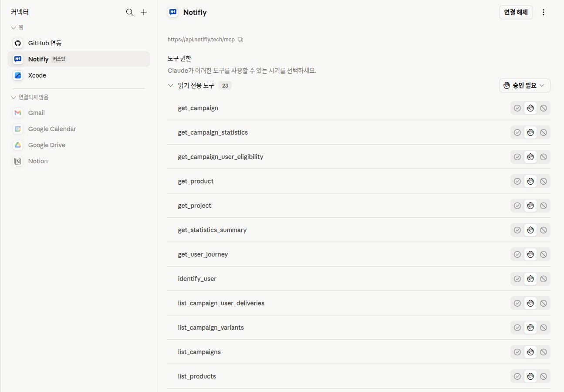Click the Google Calendar icon
This screenshot has height=392, width=564.
pyautogui.click(x=18, y=129)
